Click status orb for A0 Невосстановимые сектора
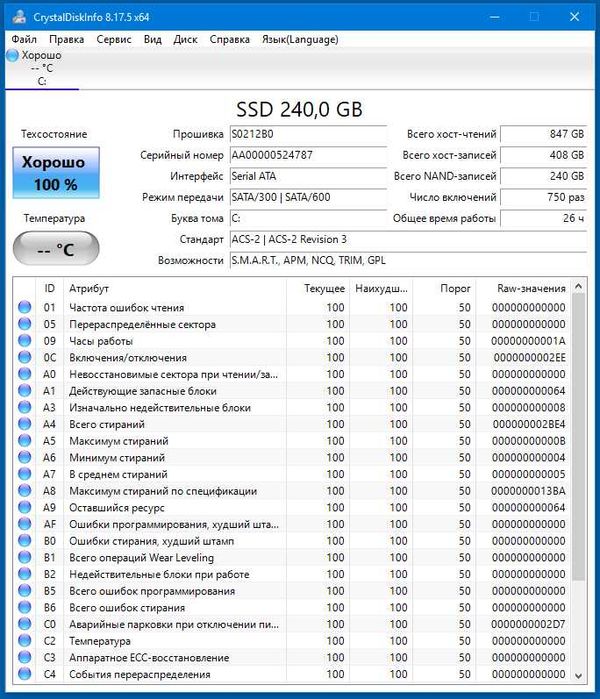 click(25, 374)
